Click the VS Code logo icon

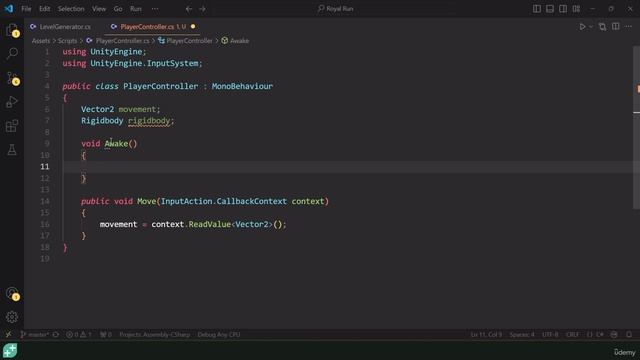(9, 9)
